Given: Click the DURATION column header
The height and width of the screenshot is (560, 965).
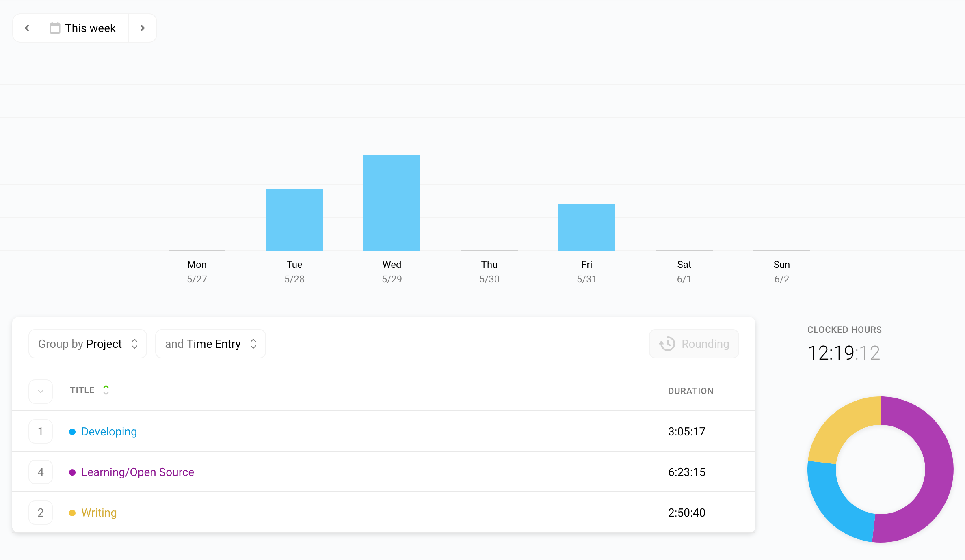Looking at the screenshot, I should [691, 391].
